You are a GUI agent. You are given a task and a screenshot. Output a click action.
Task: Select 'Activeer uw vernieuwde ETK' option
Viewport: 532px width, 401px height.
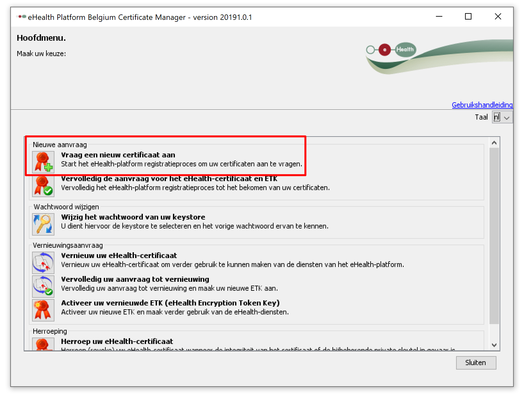[170, 303]
